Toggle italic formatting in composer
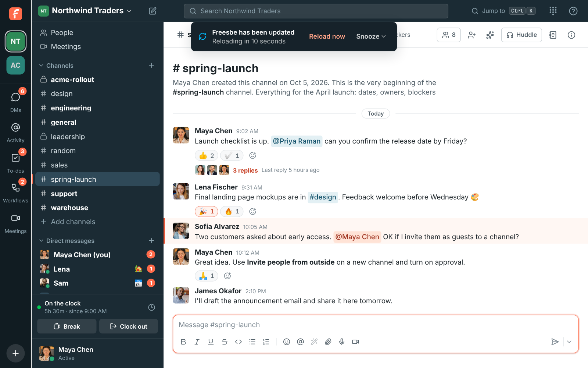This screenshot has width=588, height=368. tap(197, 342)
